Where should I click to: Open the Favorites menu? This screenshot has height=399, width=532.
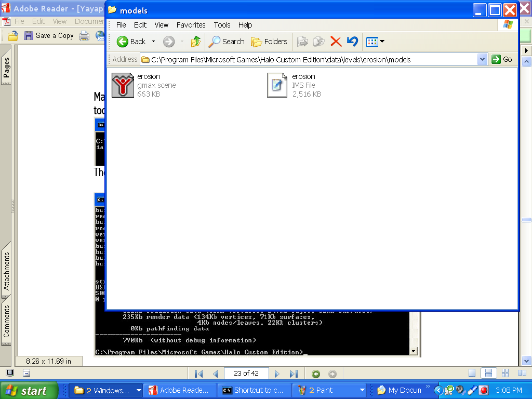pyautogui.click(x=191, y=25)
